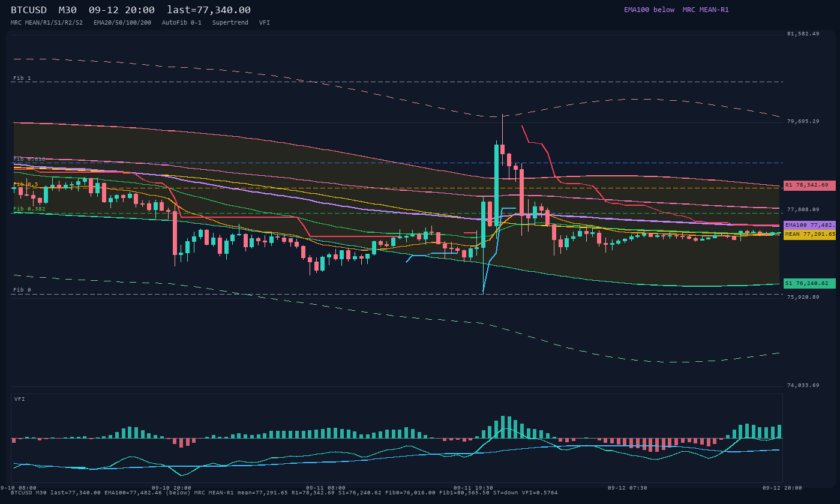Click the red 'R1 78,342.69' price tag
Screen dimensions: 840x504
[809, 185]
